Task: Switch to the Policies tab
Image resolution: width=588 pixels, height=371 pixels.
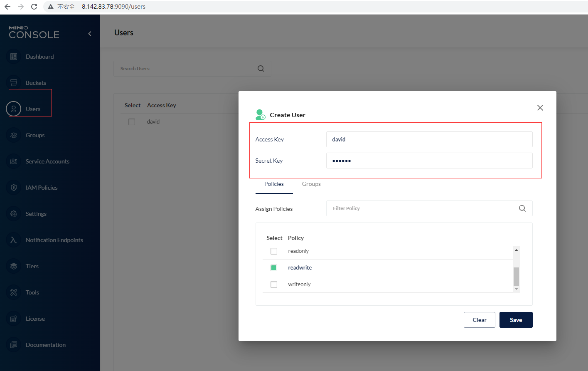Action: (274, 184)
